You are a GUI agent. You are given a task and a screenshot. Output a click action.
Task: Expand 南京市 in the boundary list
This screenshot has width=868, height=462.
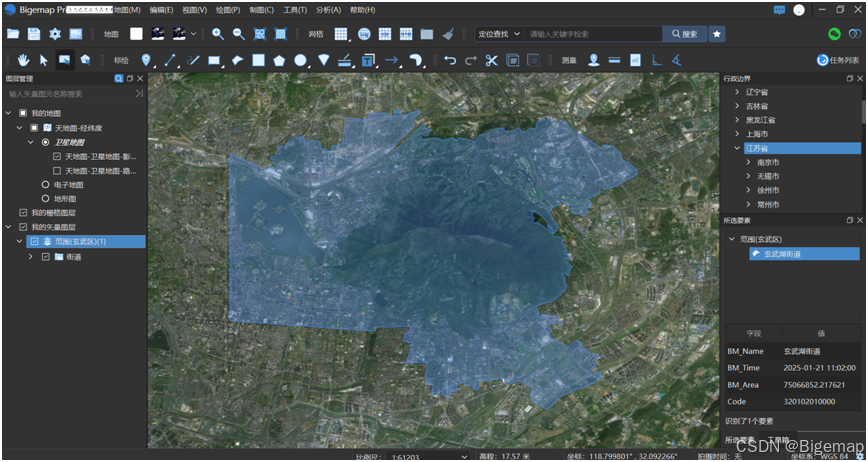(748, 162)
